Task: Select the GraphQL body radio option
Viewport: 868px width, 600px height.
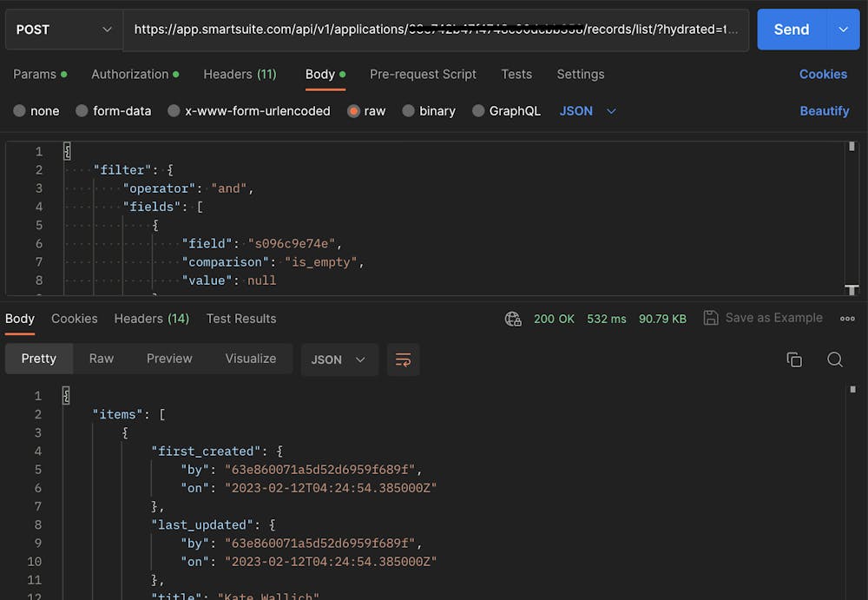Action: [478, 111]
